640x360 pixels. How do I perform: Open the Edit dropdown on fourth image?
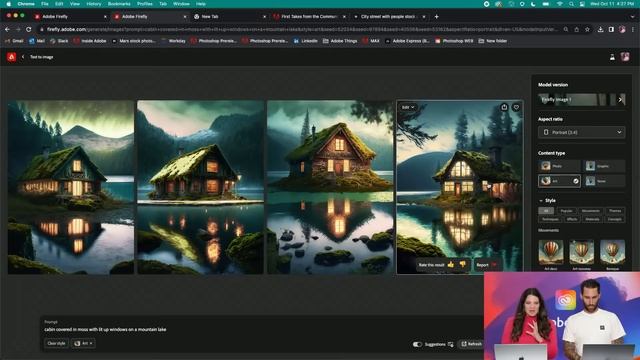[408, 107]
